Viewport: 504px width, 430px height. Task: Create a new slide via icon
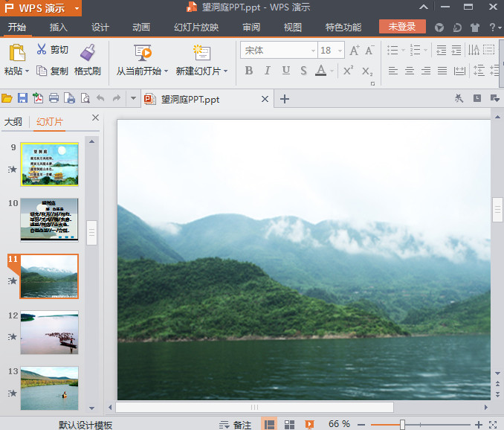(x=201, y=52)
